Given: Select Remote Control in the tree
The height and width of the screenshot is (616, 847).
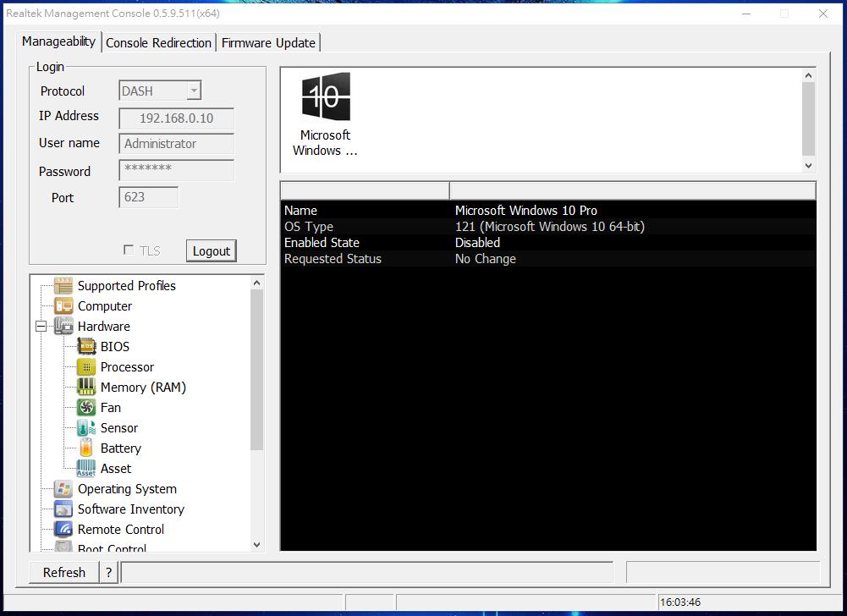Looking at the screenshot, I should (x=121, y=530).
